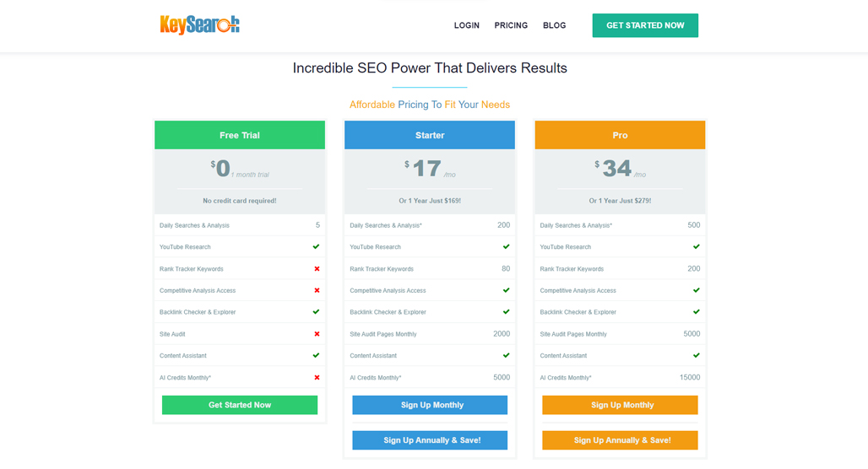Click Free Trial AI Credits Monthly red X
The height and width of the screenshot is (469, 868).
click(x=317, y=378)
